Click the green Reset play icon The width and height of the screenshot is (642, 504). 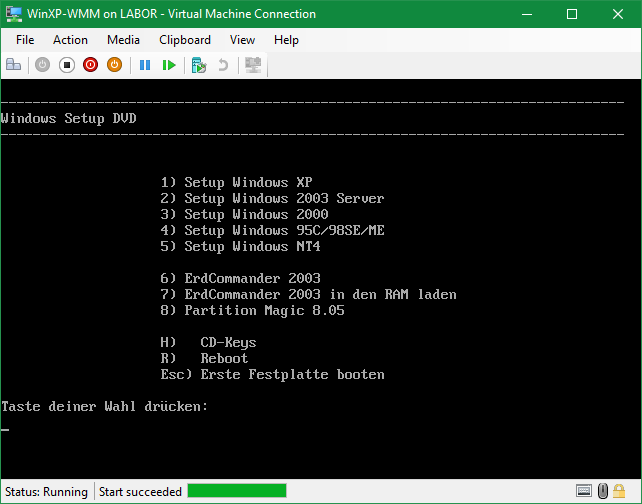click(170, 65)
